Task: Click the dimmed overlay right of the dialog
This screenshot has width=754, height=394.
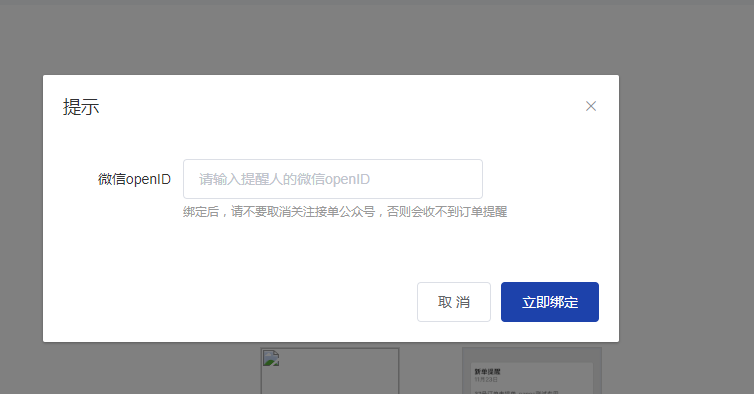Action: [x=686, y=207]
